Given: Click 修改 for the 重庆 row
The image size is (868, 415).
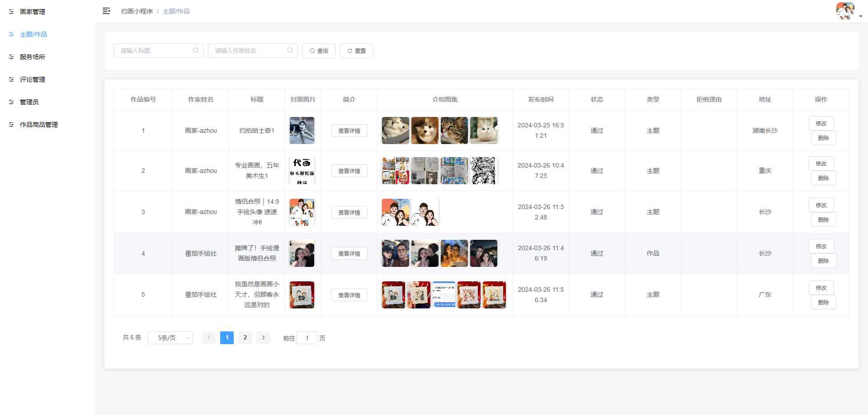Looking at the screenshot, I should coord(821,163).
